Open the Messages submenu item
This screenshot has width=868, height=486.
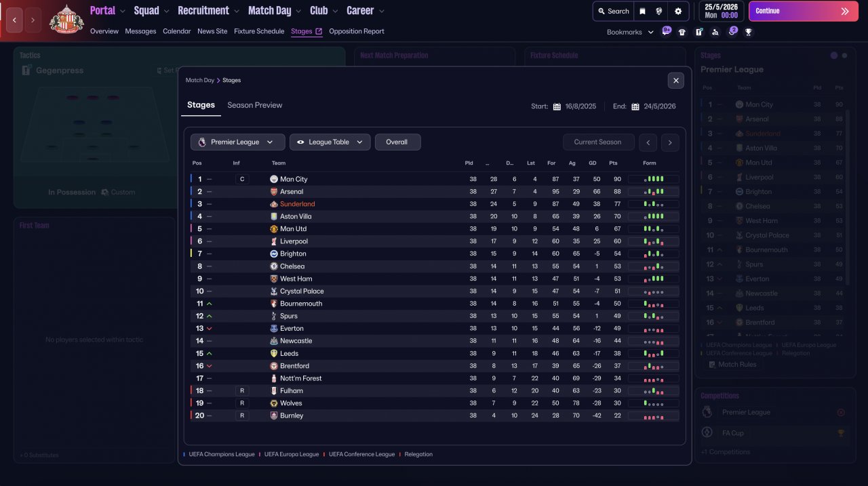coord(140,31)
